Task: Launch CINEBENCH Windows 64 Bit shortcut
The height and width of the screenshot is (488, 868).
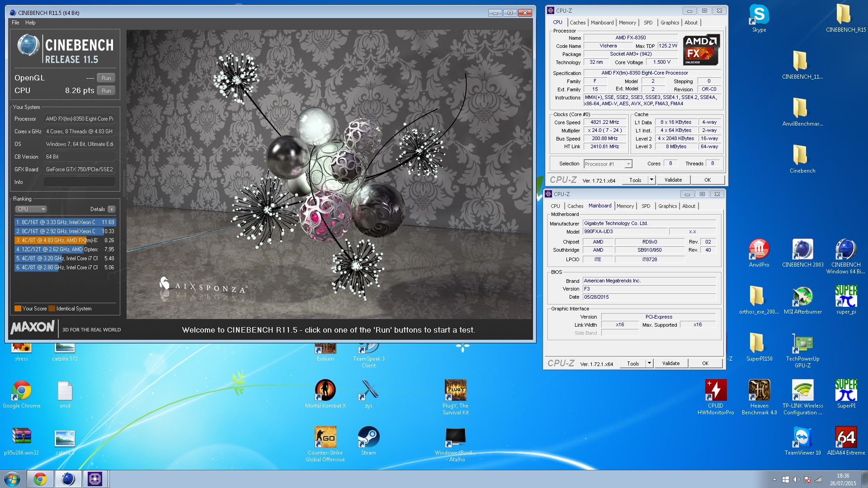Action: pos(846,256)
